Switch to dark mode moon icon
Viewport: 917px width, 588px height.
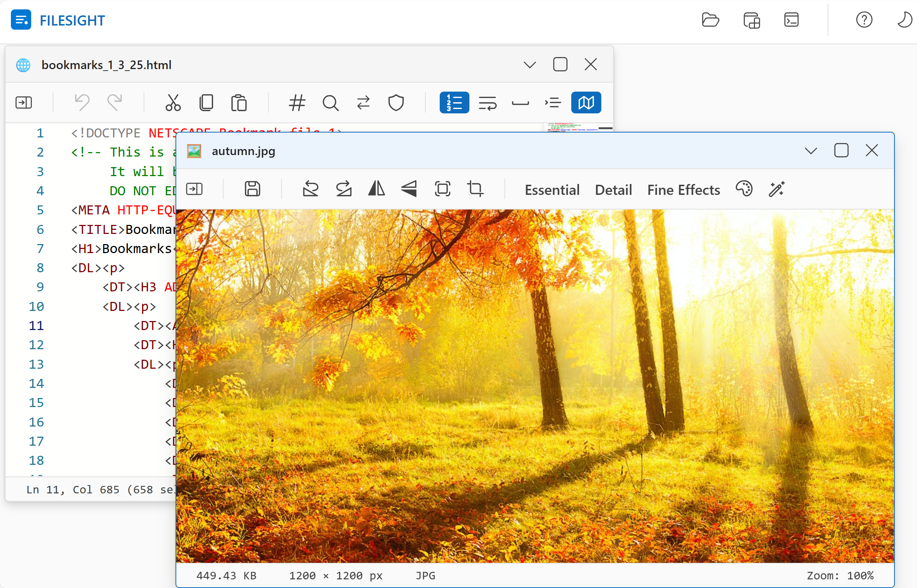[904, 20]
